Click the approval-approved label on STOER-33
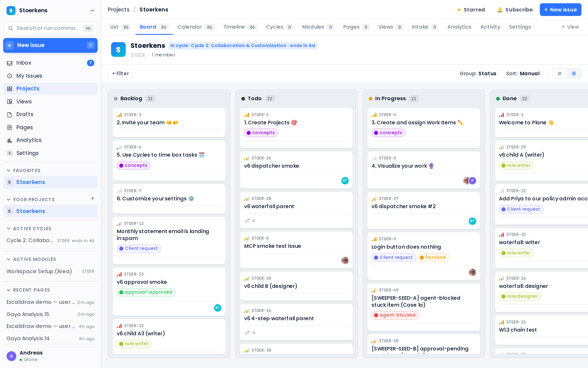Viewport: 588px width, 368px height. tap(146, 292)
